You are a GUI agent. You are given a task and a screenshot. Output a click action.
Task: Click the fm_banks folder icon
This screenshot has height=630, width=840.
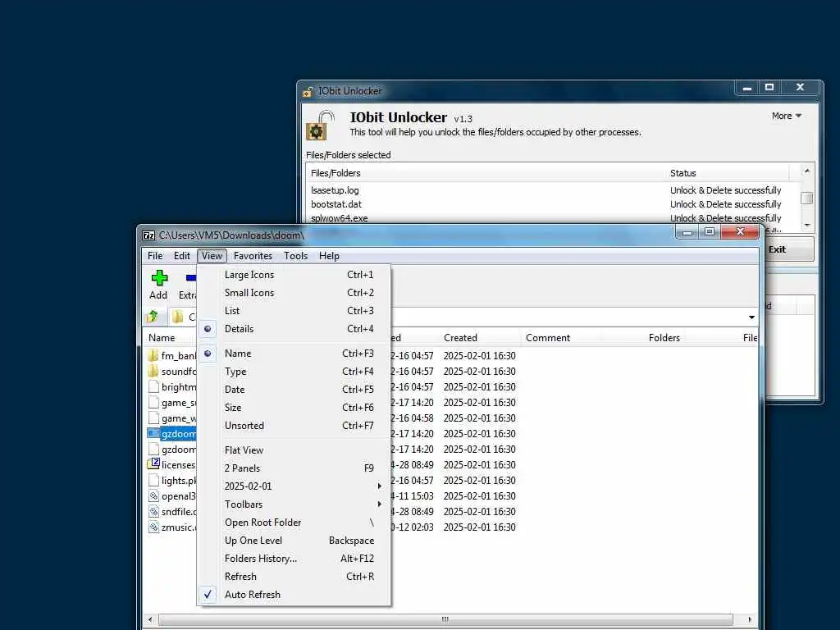(x=153, y=356)
